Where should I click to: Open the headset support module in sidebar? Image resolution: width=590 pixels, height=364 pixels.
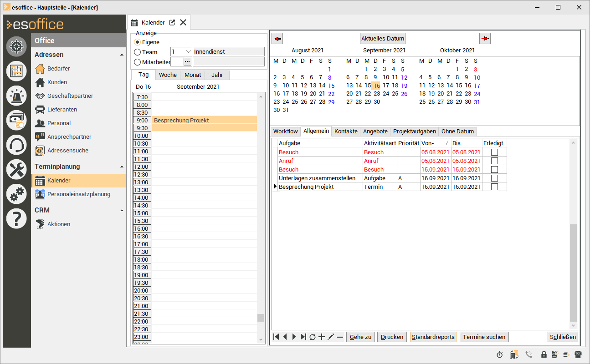coord(17,145)
